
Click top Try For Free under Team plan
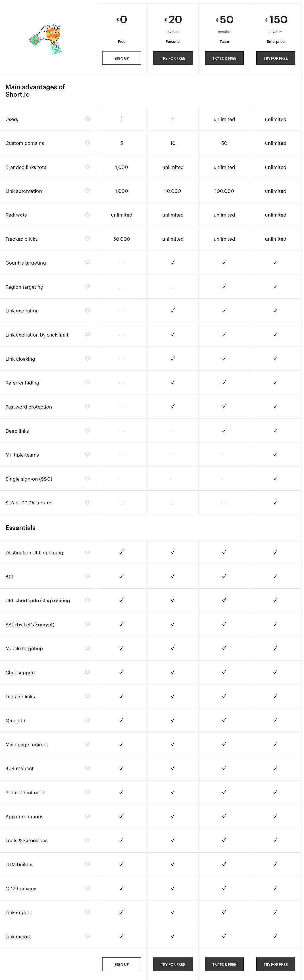coord(224,58)
